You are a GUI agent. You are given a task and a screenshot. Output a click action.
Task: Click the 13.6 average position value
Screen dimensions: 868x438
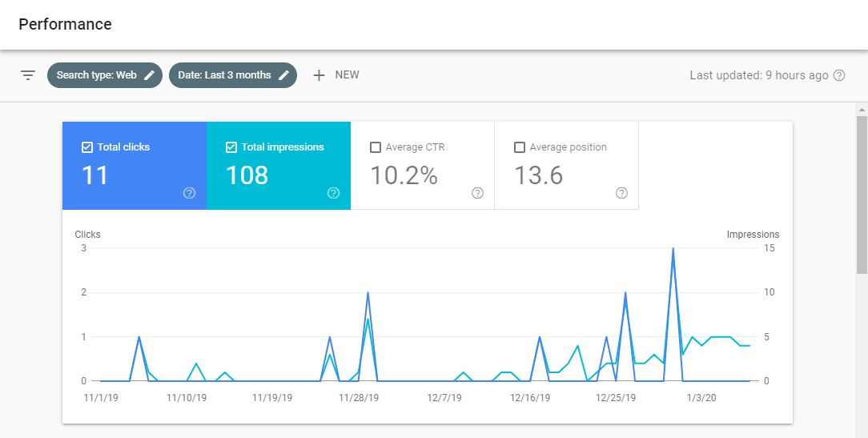click(538, 175)
